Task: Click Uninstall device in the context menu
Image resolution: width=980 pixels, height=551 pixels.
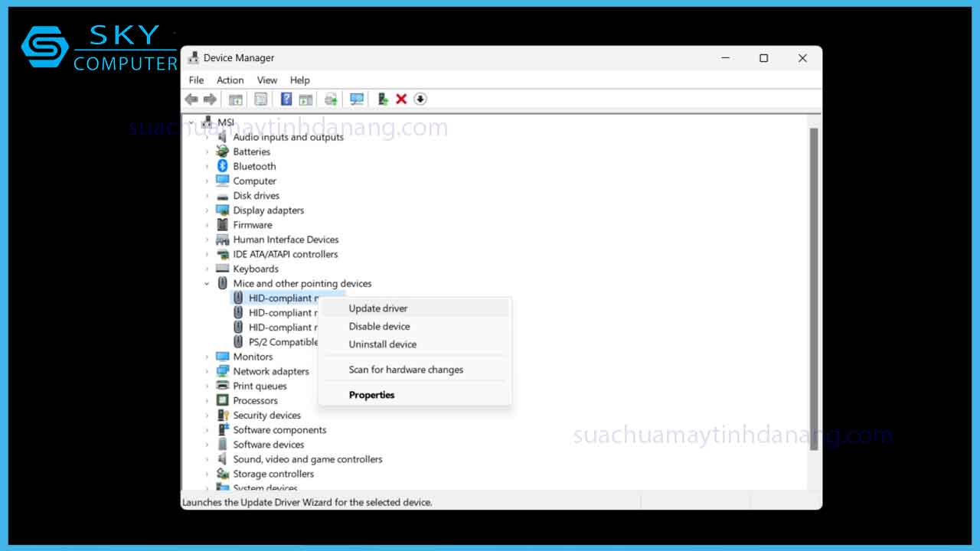Action: tap(382, 344)
